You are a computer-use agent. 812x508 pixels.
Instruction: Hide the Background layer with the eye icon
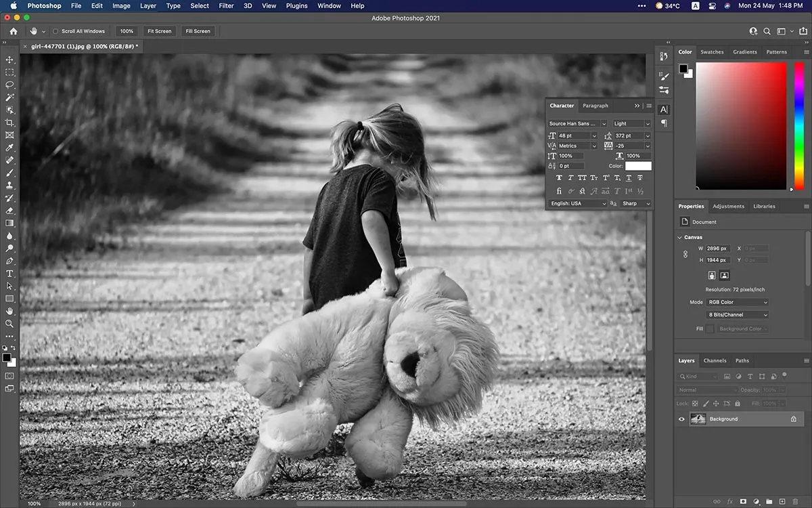click(681, 419)
